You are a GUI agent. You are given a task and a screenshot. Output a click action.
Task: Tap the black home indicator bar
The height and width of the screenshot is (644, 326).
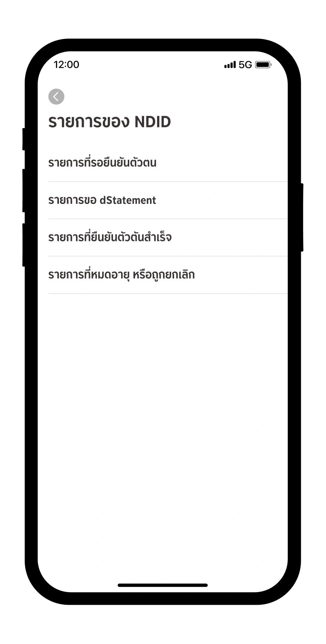pos(163,585)
